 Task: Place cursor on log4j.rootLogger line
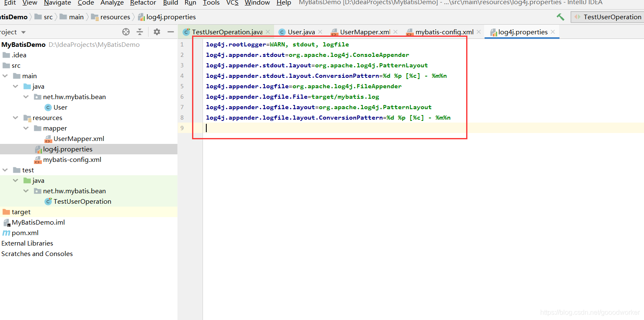click(277, 44)
